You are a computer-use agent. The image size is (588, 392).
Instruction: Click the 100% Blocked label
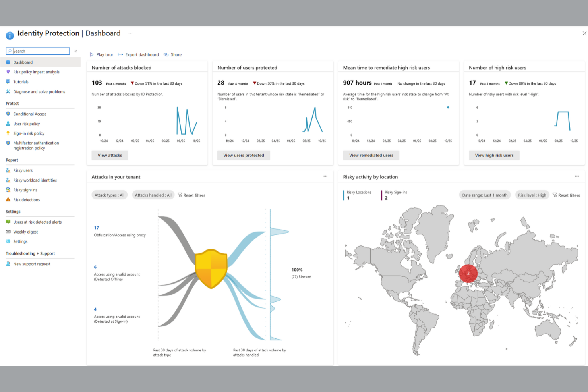(x=301, y=273)
